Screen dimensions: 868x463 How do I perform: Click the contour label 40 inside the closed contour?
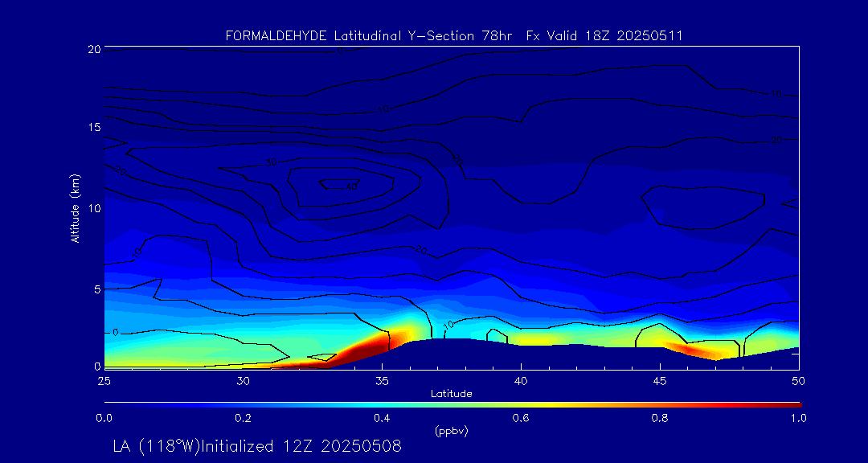coord(351,187)
